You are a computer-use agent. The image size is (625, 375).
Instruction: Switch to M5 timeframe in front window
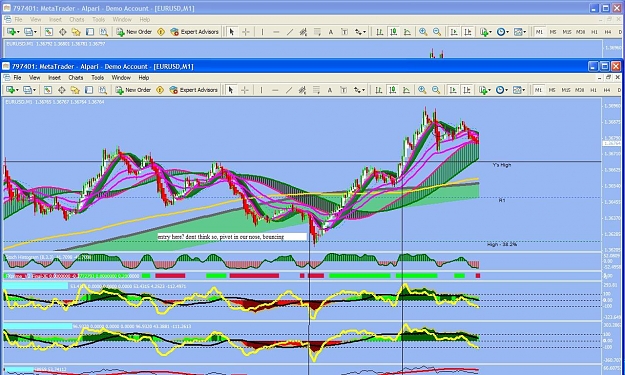click(552, 90)
